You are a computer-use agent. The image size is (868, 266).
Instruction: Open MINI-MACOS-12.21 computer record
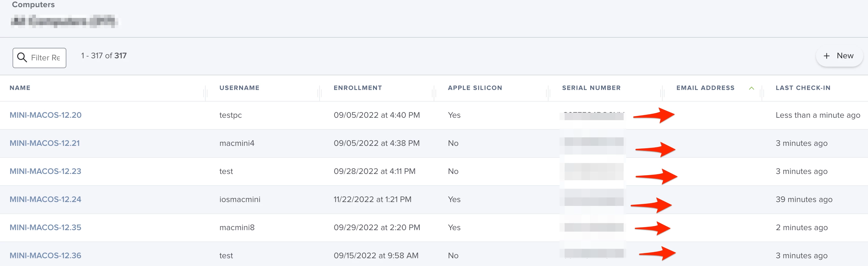point(45,143)
